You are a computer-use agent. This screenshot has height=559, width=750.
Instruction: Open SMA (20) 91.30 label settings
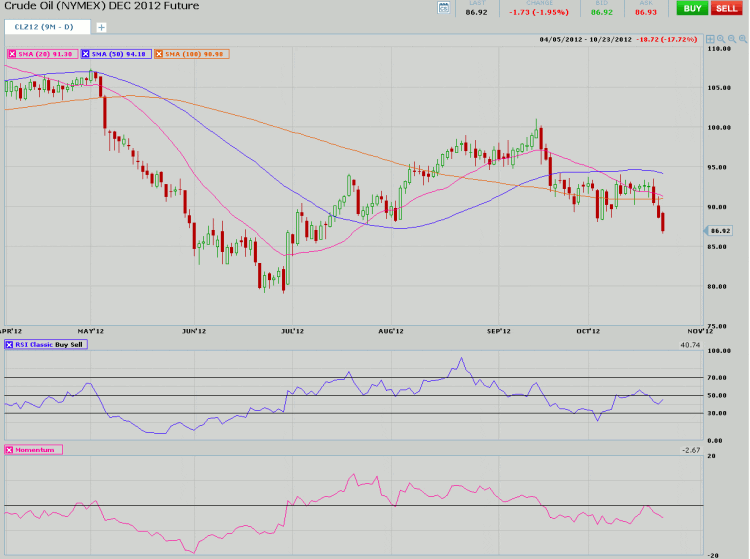(x=46, y=53)
